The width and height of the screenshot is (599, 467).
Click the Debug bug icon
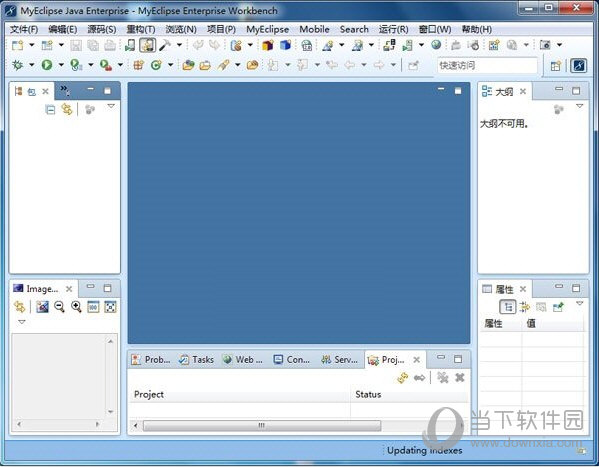(x=17, y=65)
